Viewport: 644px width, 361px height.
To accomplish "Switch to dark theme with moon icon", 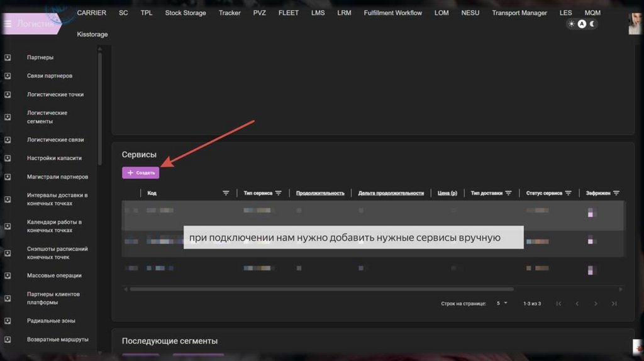I will (x=592, y=24).
